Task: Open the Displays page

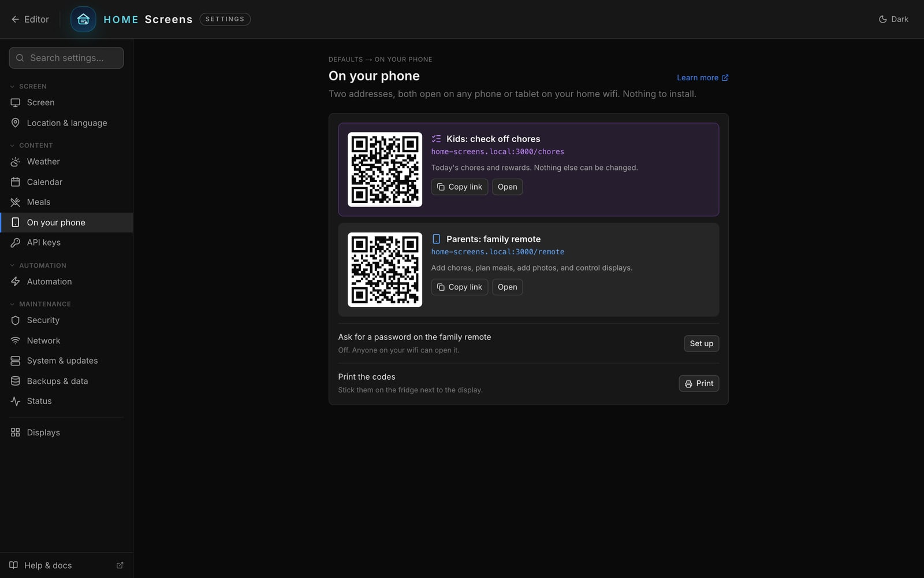Action: tap(66, 432)
